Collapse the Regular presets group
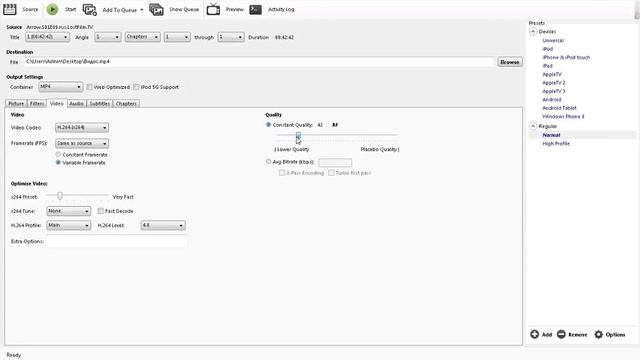The height and width of the screenshot is (360, 640). pos(533,126)
